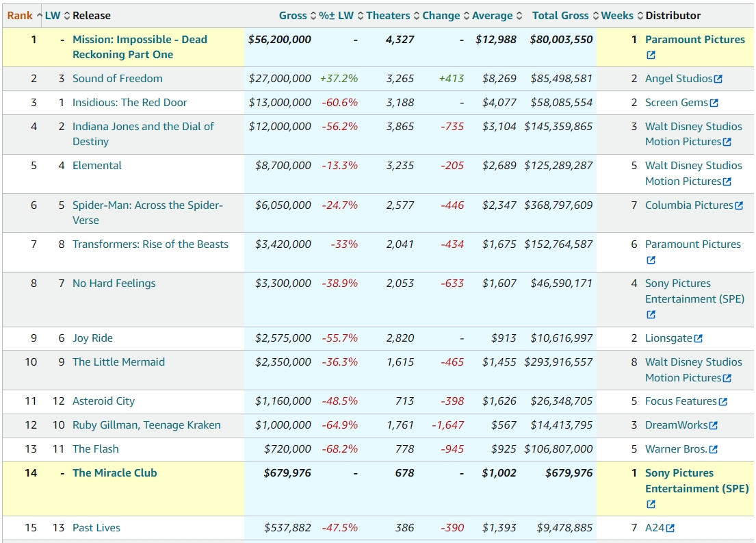Sort table by LW column

pyautogui.click(x=57, y=16)
